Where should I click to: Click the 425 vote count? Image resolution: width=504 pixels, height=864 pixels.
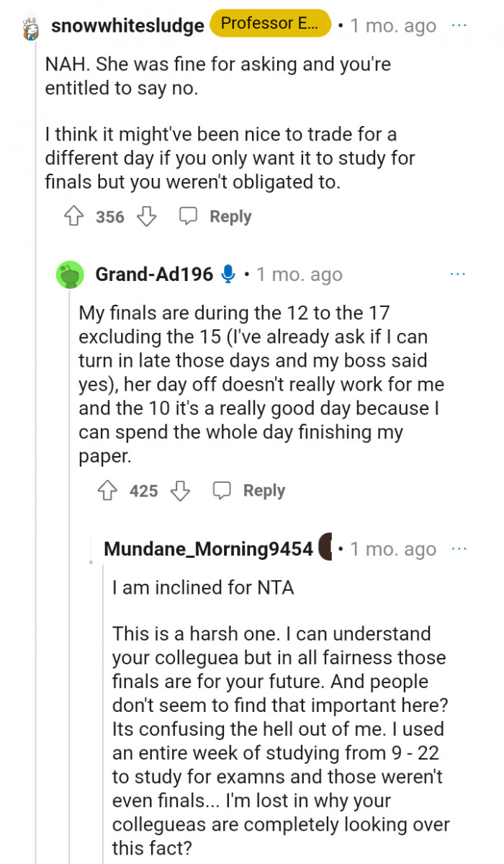143,491
